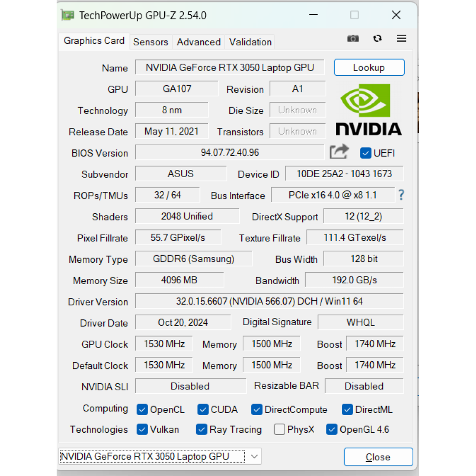The width and height of the screenshot is (476, 476).
Task: Click the GPU-Z title bar app icon
Action: click(x=68, y=15)
